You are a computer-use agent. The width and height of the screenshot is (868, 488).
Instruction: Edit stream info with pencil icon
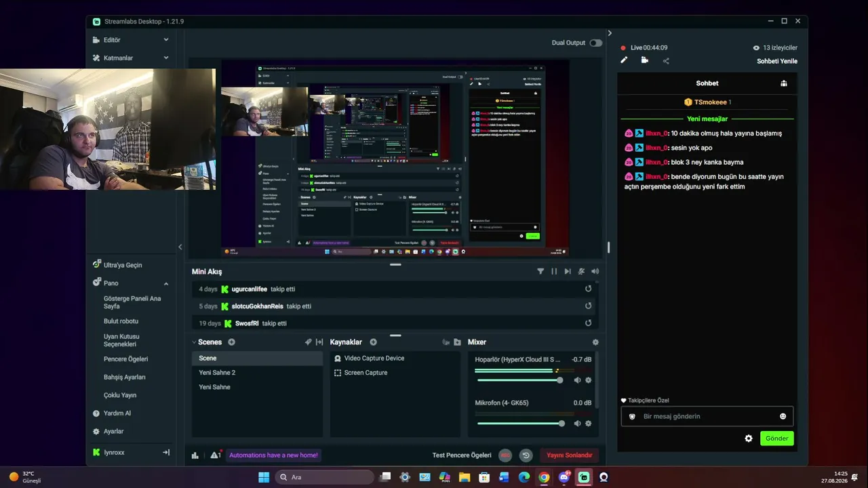[624, 60]
